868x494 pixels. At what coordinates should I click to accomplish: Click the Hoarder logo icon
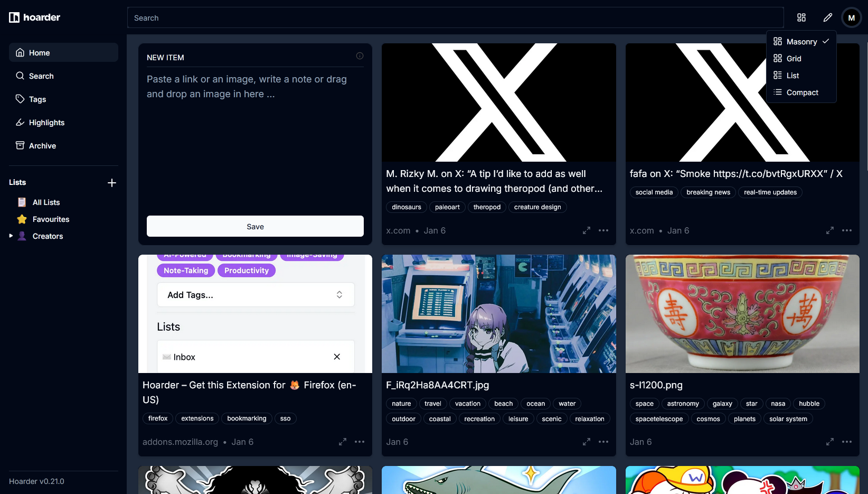coord(13,17)
